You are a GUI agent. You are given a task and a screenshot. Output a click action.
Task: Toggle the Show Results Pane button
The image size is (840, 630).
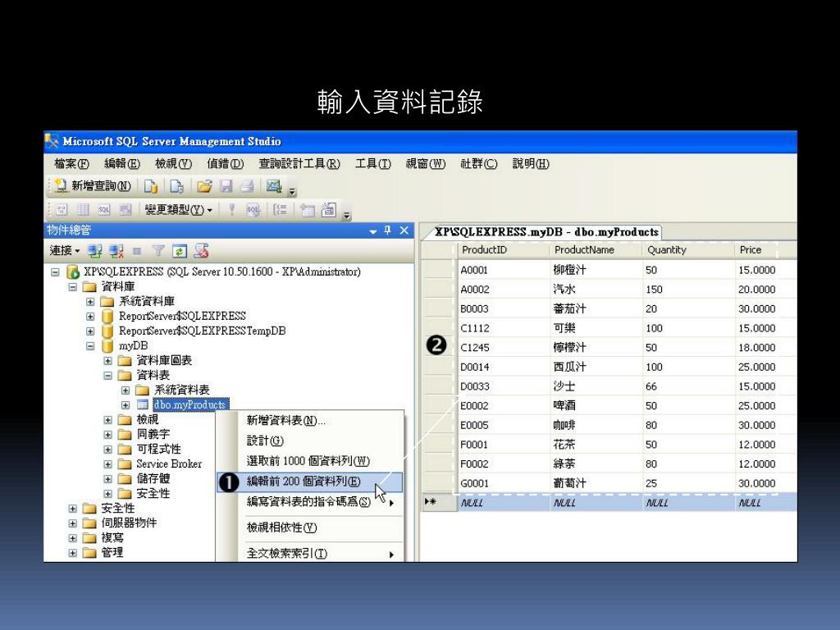pyautogui.click(x=125, y=209)
